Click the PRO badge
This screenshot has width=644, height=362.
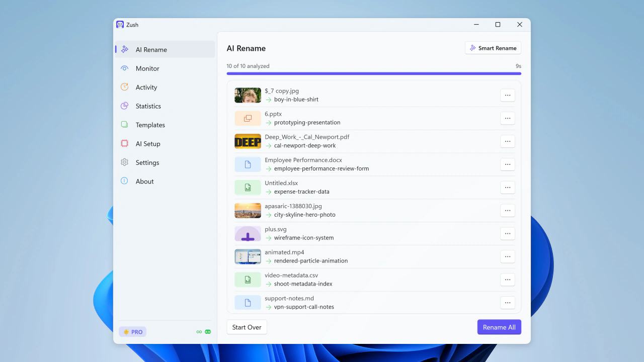tap(133, 332)
